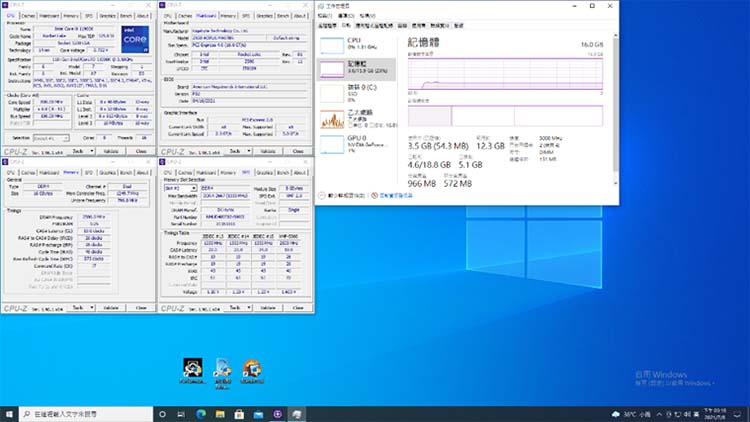Open Tools dropdown in CPU-Z Memory window

coord(82,308)
